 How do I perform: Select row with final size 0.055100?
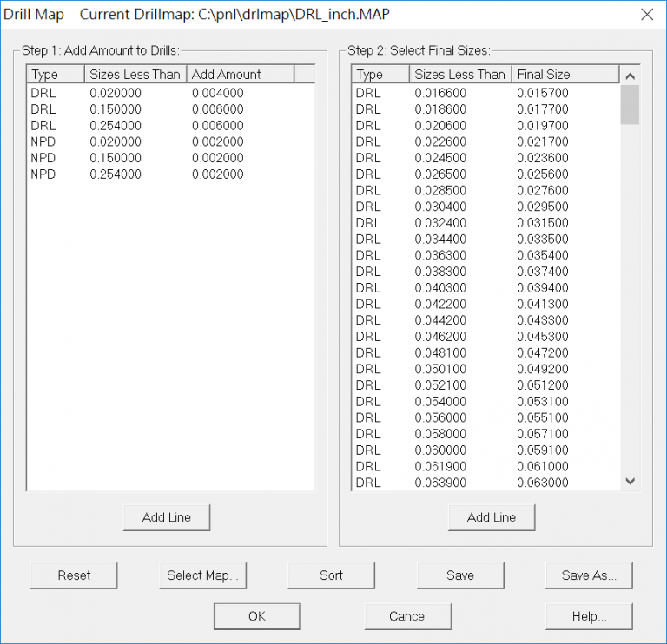pyautogui.click(x=485, y=417)
